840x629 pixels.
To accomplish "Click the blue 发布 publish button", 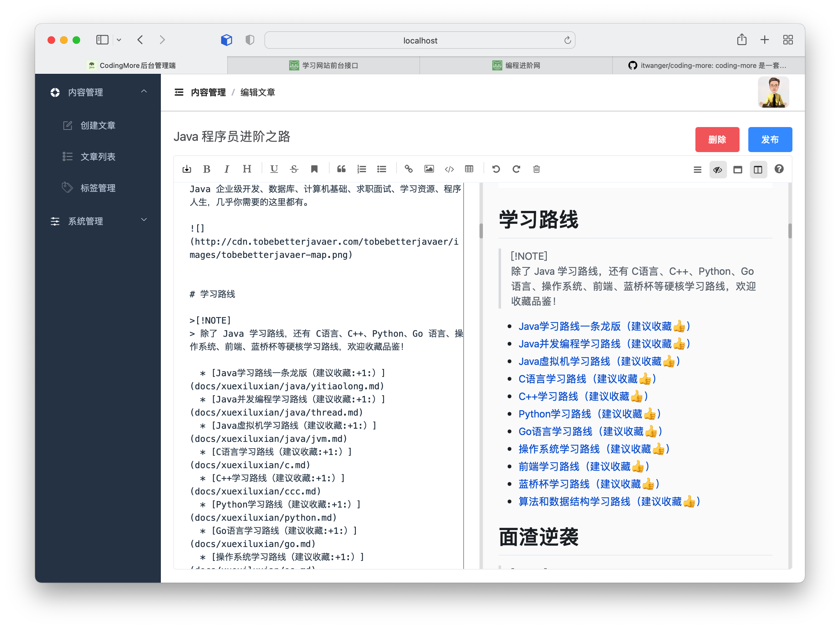I will click(770, 139).
